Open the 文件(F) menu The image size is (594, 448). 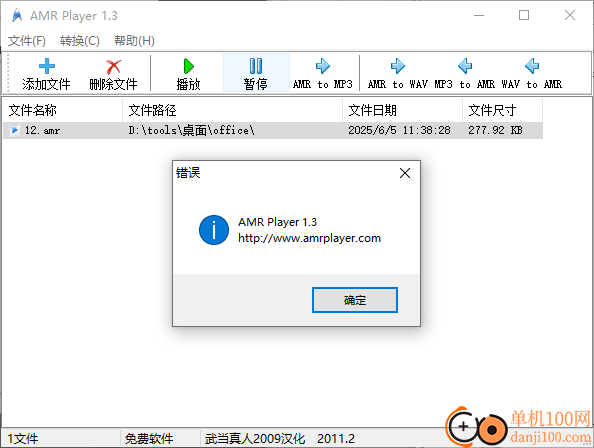pos(27,41)
